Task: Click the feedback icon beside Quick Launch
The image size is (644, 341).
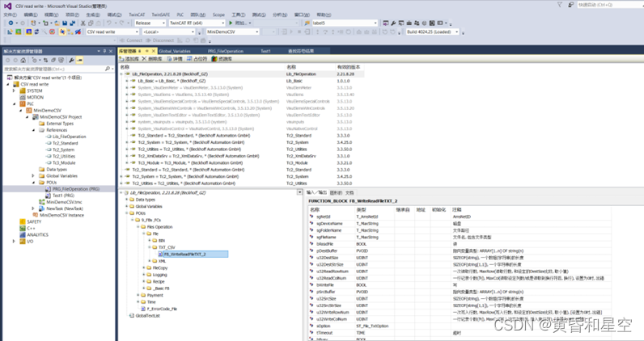Action: click(571, 5)
